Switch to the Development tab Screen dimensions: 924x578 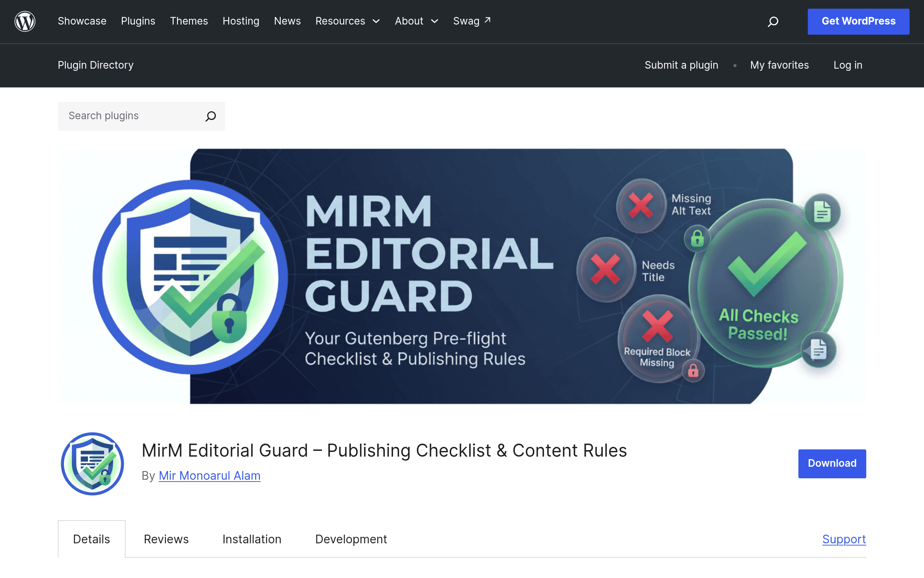[351, 539]
